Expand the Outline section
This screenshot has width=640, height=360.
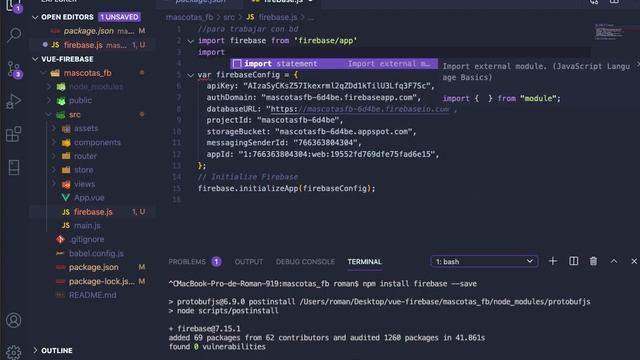pos(35,350)
